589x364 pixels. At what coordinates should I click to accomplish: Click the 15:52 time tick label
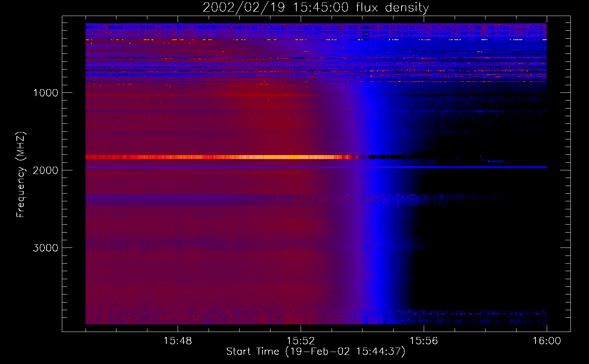pyautogui.click(x=301, y=341)
